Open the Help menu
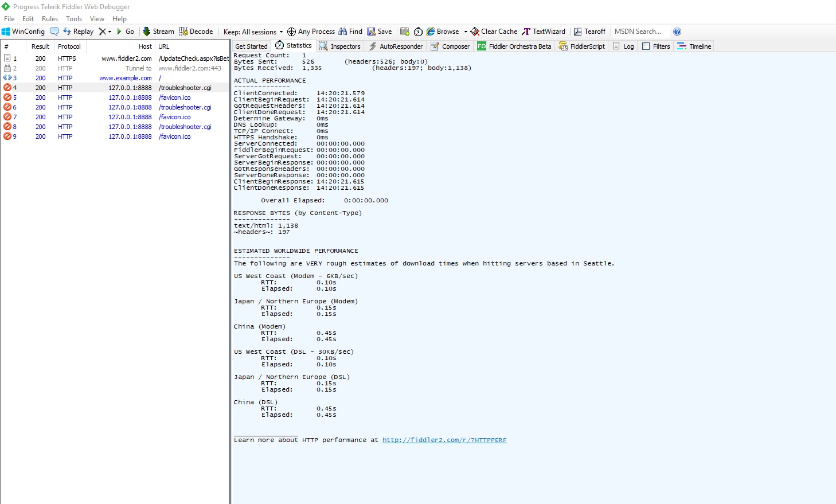 119,19
